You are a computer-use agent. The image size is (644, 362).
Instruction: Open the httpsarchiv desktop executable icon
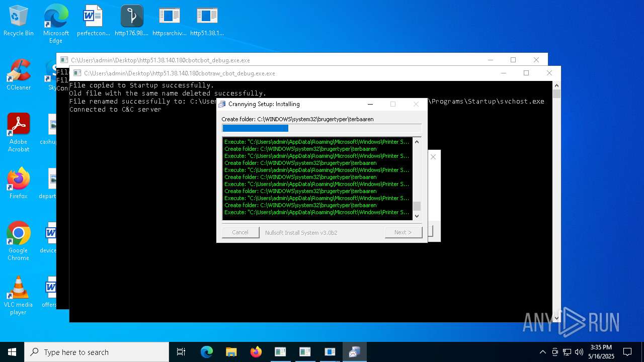coord(170,21)
